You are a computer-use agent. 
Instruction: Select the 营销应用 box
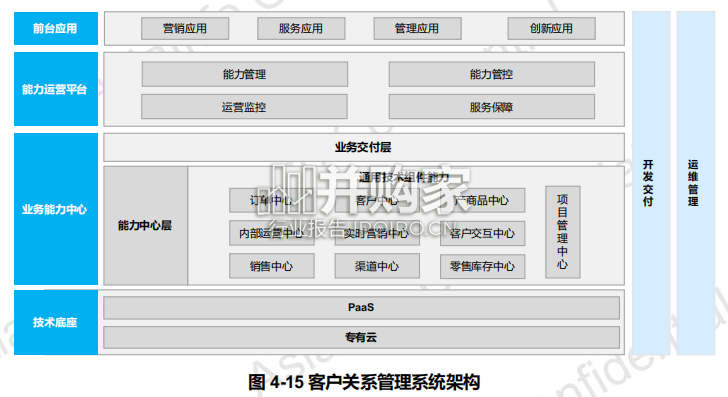point(185,28)
